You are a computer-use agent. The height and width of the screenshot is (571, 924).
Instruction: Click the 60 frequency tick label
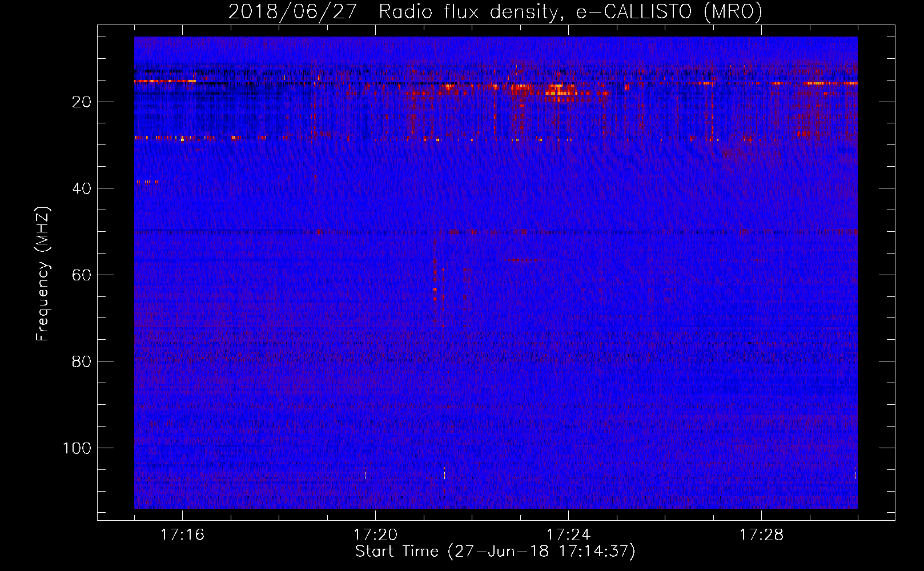[x=82, y=275]
